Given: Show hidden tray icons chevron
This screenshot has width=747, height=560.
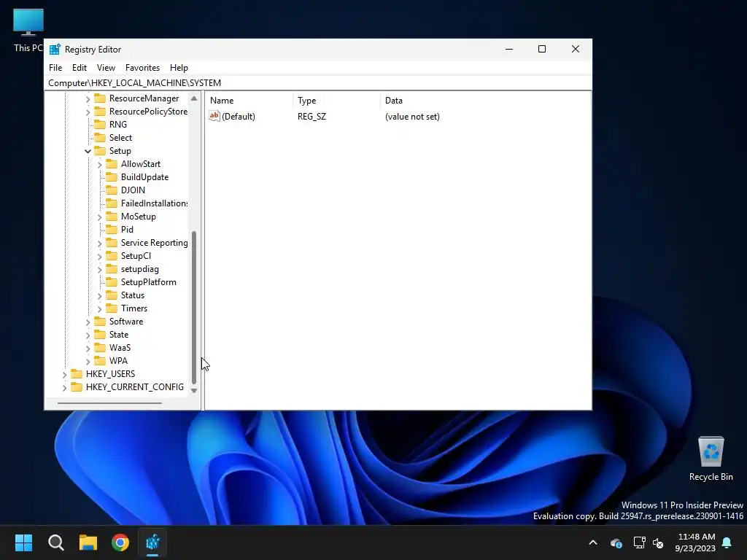Looking at the screenshot, I should click(x=593, y=542).
